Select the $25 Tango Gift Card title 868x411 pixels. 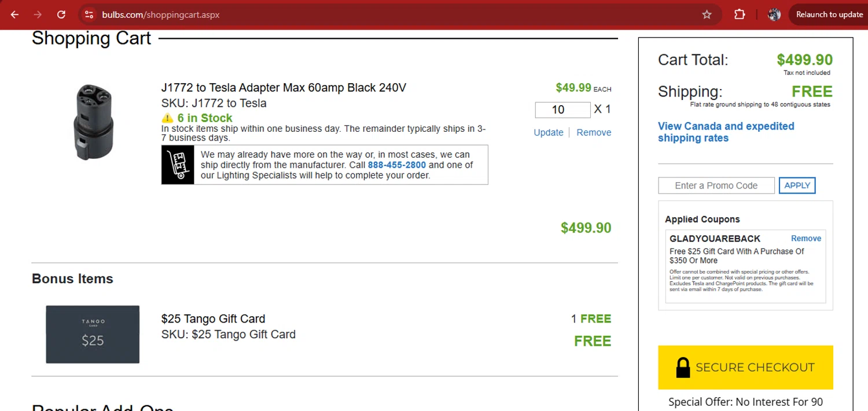pyautogui.click(x=213, y=319)
